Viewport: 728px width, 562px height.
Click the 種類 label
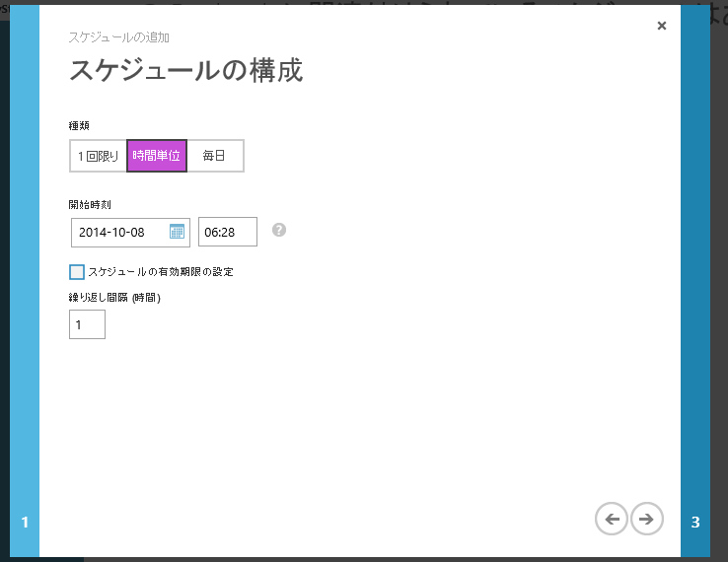(x=79, y=126)
